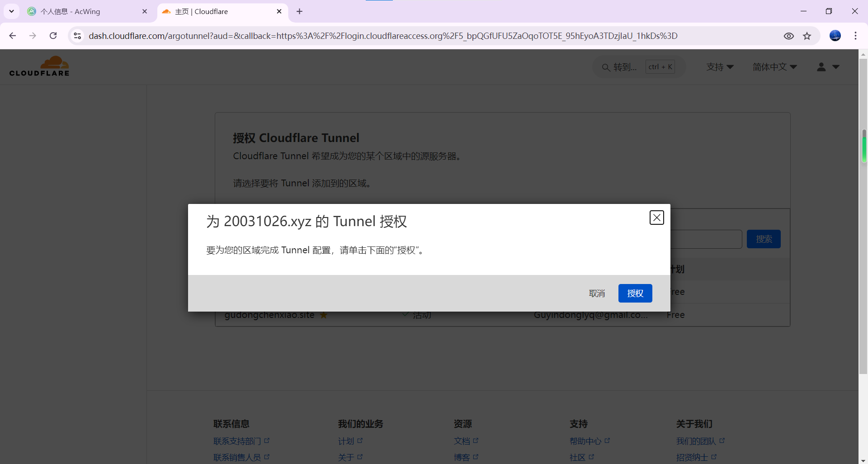Image resolution: width=868 pixels, height=464 pixels.
Task: Bookmark this page with the star icon
Action: [807, 36]
